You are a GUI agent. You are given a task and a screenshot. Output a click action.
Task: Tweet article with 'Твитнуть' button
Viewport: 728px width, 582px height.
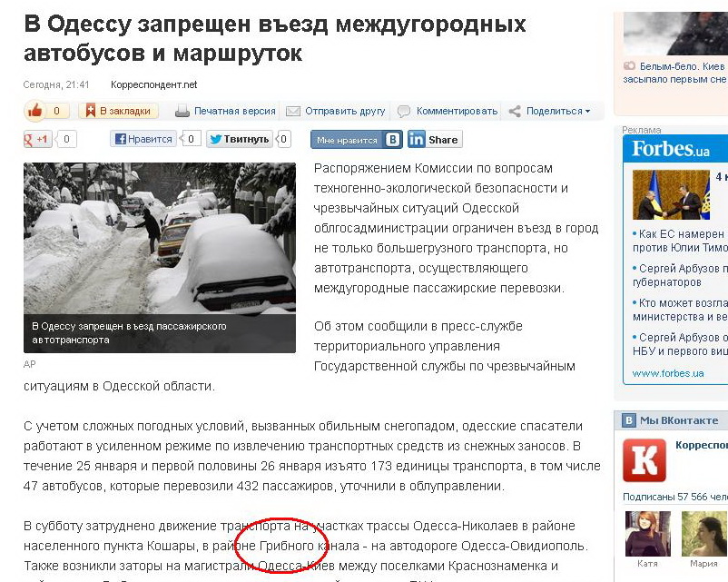click(239, 139)
